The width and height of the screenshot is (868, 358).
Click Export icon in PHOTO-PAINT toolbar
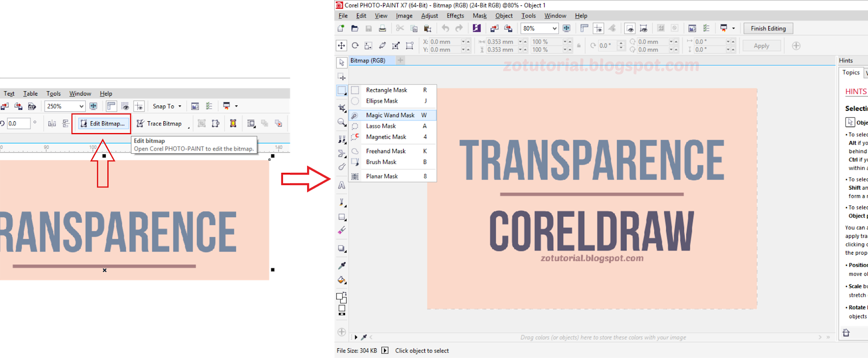508,28
